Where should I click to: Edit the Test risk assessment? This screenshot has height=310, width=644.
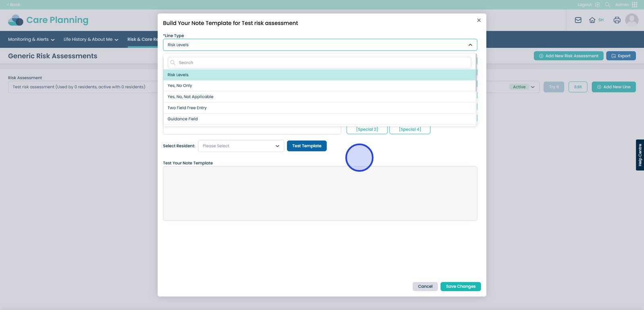pos(578,87)
